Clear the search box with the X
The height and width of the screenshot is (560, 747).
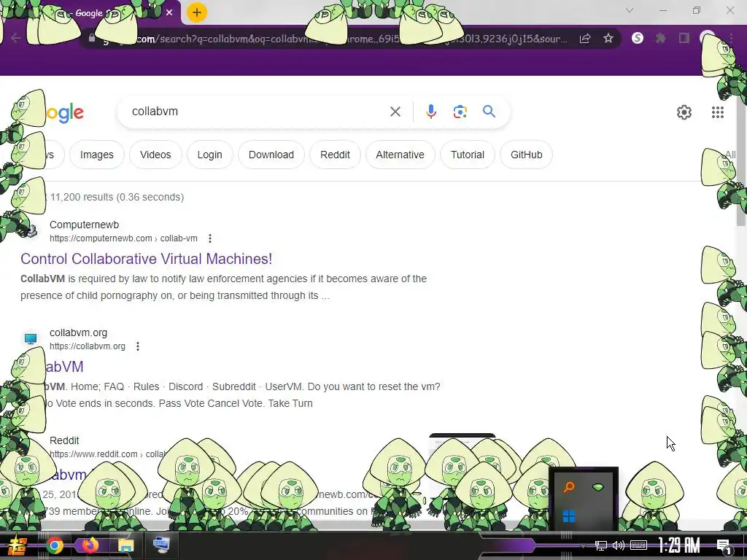(x=395, y=112)
